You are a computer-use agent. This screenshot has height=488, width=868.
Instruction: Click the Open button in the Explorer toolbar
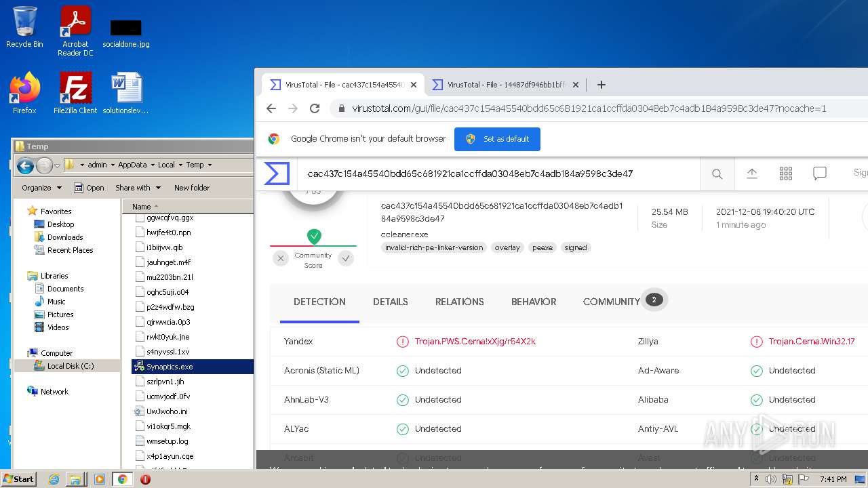pyautogui.click(x=89, y=188)
